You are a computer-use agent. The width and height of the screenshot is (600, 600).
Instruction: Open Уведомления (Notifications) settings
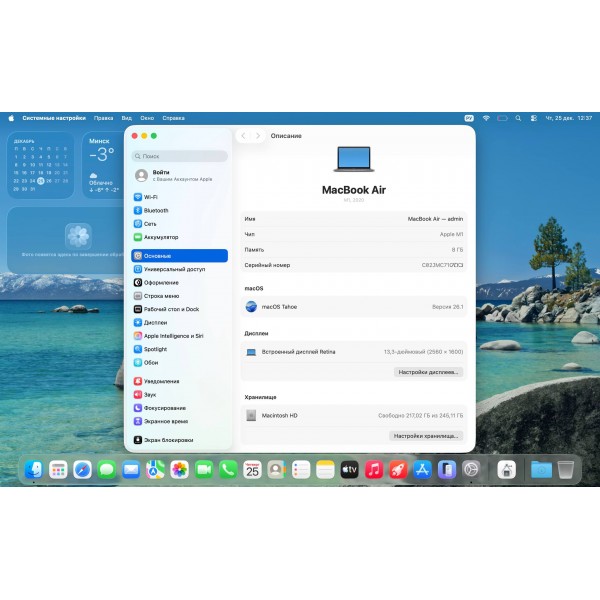coord(161,381)
